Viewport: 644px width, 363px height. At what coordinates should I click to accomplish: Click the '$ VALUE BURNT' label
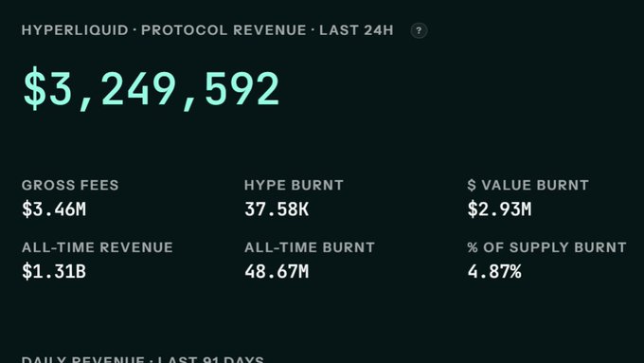click(528, 185)
